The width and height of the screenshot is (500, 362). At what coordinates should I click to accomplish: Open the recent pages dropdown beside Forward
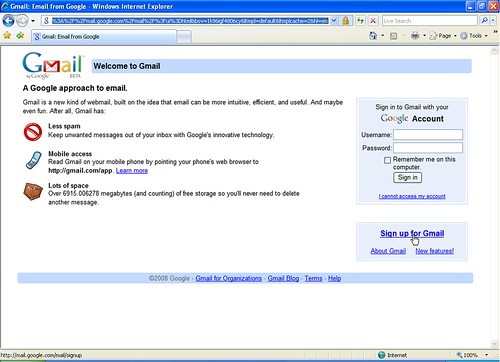[x=33, y=21]
